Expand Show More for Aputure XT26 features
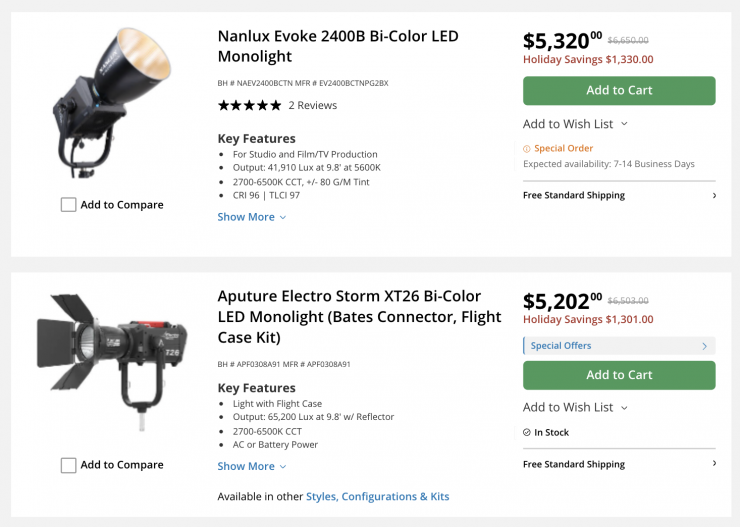740x527 pixels. point(252,466)
